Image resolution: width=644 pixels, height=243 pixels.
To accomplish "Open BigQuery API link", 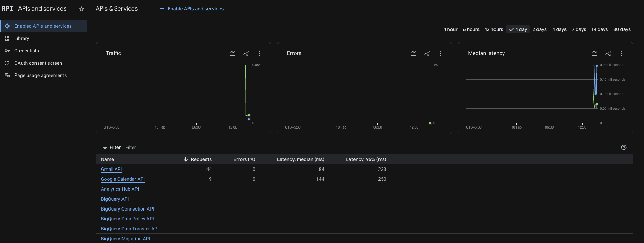I will [x=115, y=199].
